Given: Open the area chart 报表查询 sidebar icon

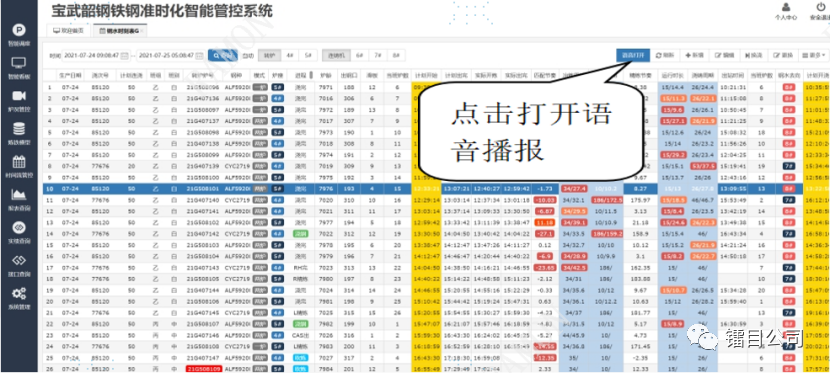Looking at the screenshot, I should 19,194.
